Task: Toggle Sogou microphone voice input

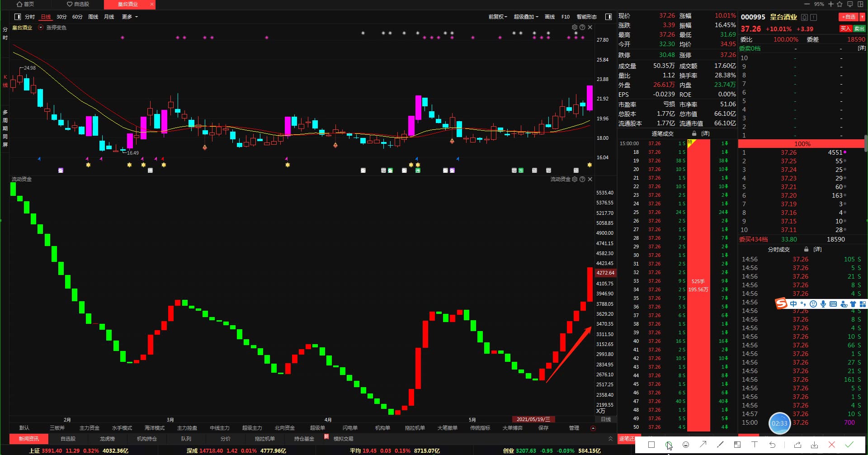Action: click(x=823, y=304)
